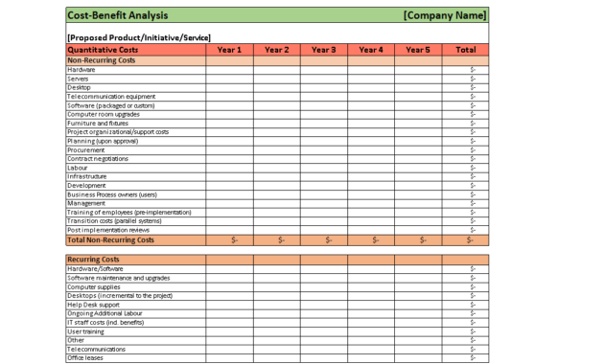Click the Year 3 cell in Help Desk support row

[x=324, y=305]
